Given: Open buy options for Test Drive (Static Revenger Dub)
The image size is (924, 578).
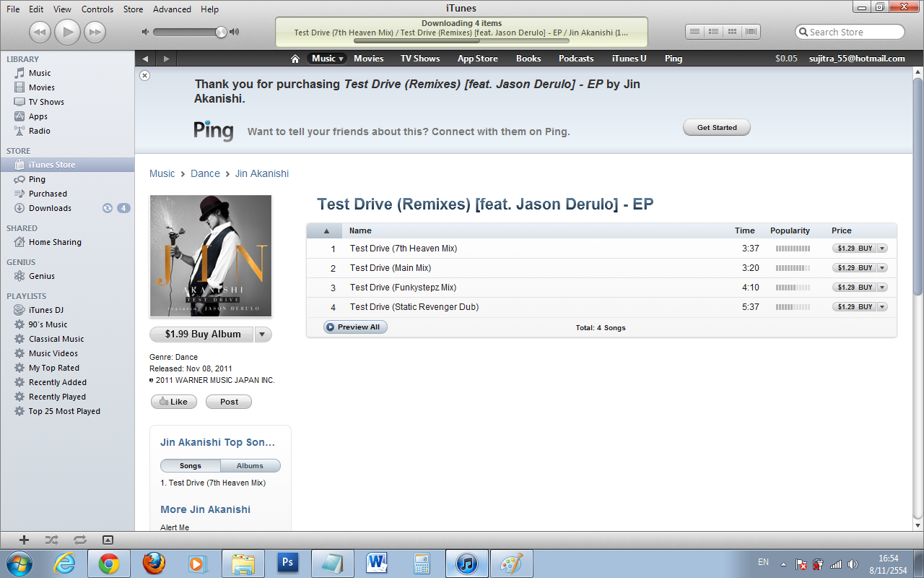Looking at the screenshot, I should coord(882,307).
